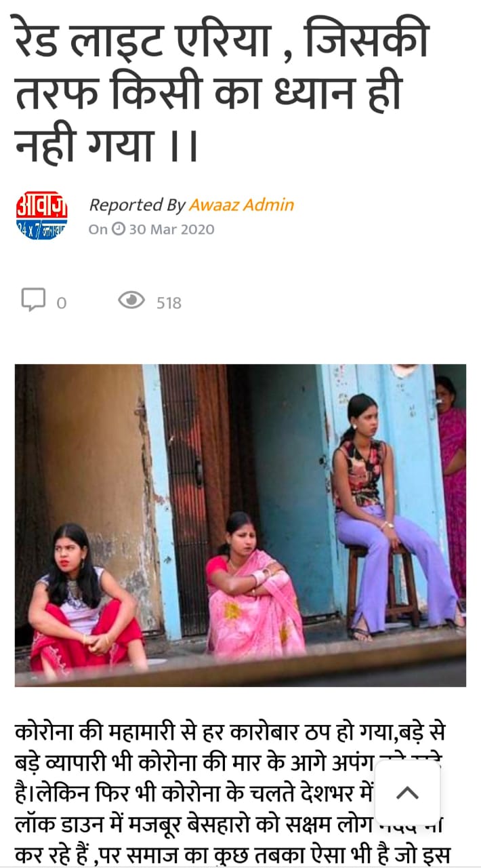This screenshot has width=481, height=868.
Task: Select the comment count 0
Action: click(62, 303)
